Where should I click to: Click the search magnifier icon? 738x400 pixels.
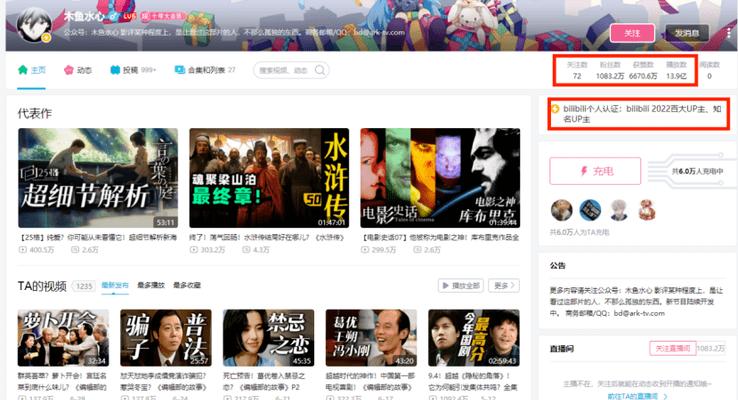coord(320,70)
